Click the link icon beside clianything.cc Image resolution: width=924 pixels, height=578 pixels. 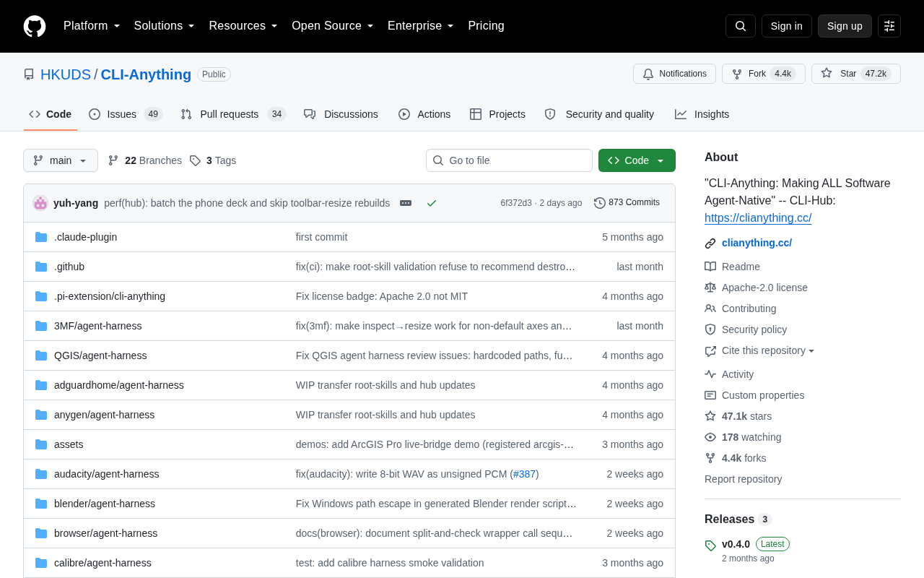point(710,243)
